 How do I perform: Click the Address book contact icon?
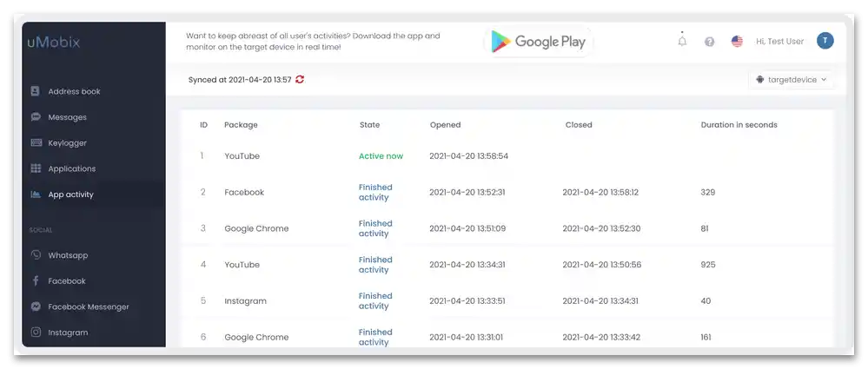[36, 91]
